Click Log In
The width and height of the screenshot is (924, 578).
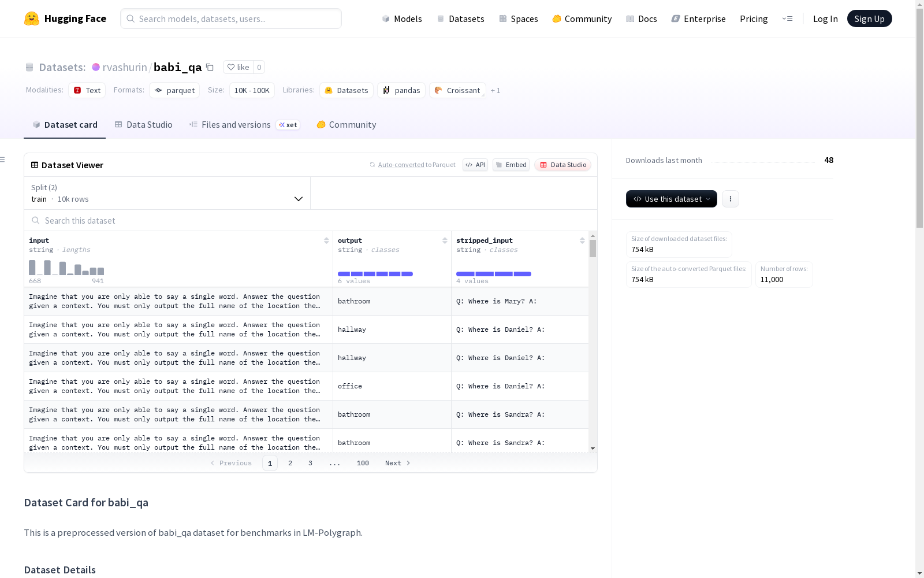pos(825,18)
